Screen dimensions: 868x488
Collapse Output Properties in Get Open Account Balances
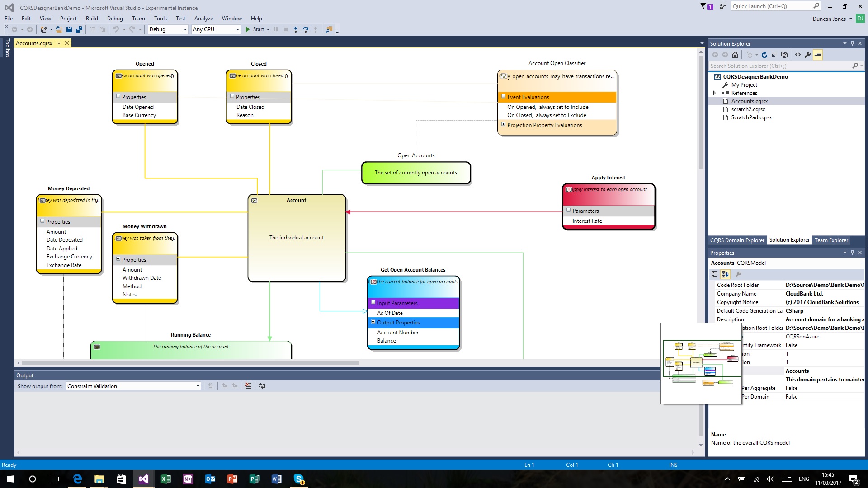373,322
